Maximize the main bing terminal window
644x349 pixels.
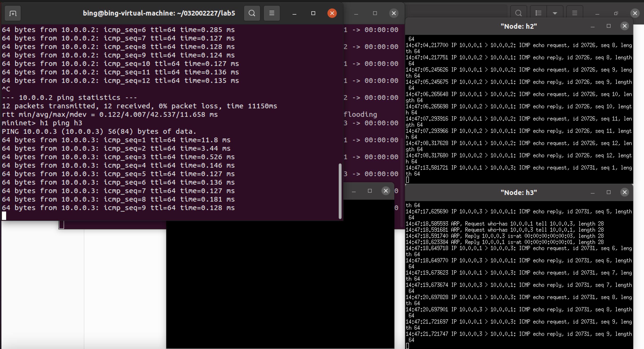point(313,13)
